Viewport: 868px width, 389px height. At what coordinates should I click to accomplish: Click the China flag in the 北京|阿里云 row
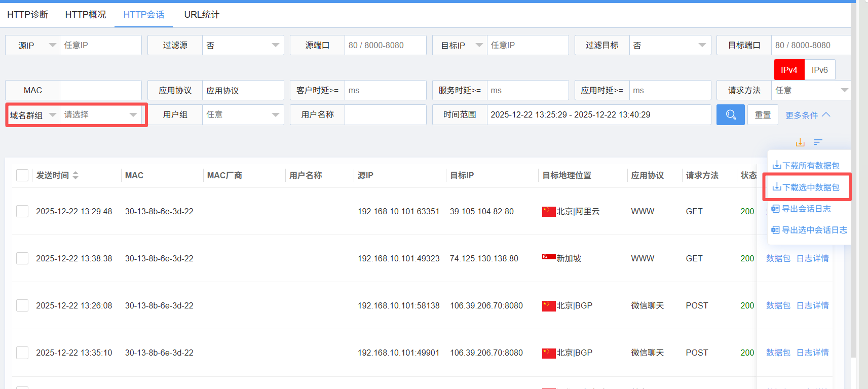tap(548, 211)
